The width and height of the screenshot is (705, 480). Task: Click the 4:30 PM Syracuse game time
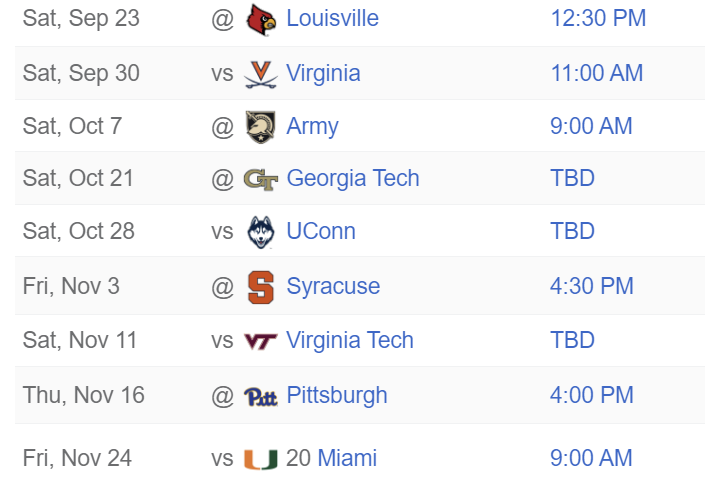592,286
